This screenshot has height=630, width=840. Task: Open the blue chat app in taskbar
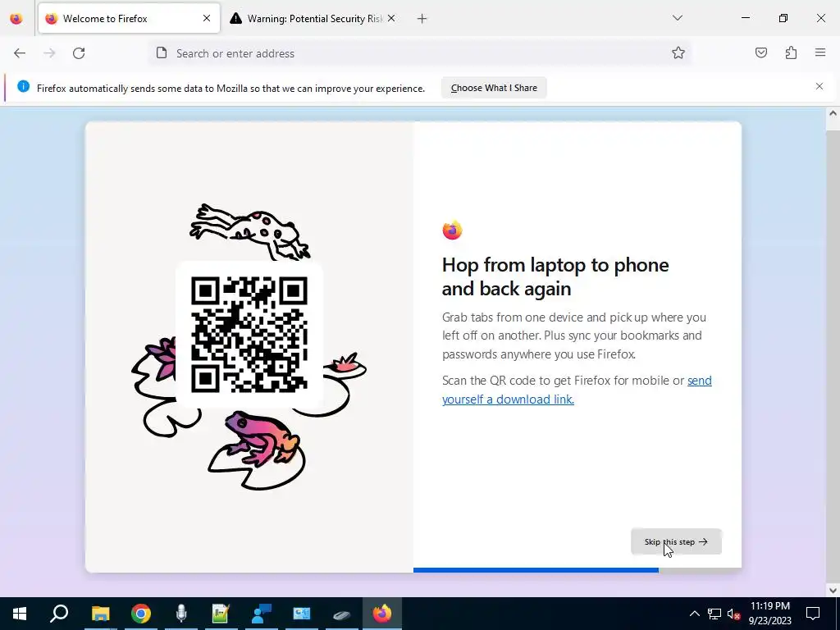coord(262,614)
